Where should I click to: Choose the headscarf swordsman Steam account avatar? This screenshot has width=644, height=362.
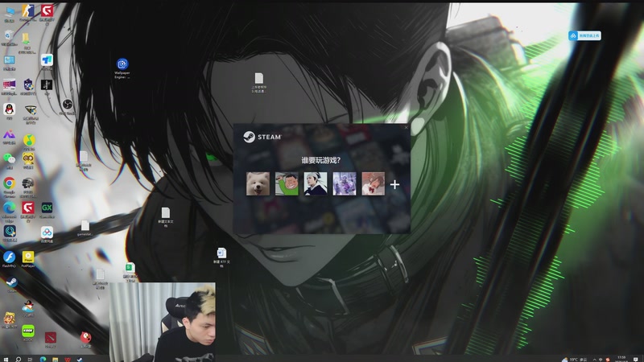coord(316,183)
